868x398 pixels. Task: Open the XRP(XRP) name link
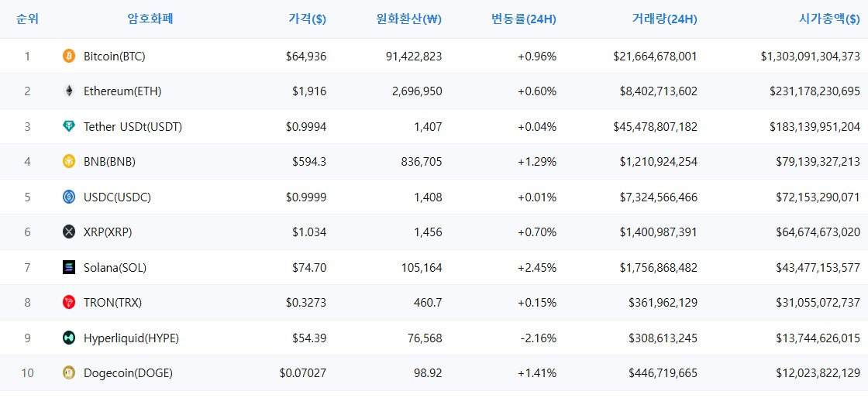108,233
